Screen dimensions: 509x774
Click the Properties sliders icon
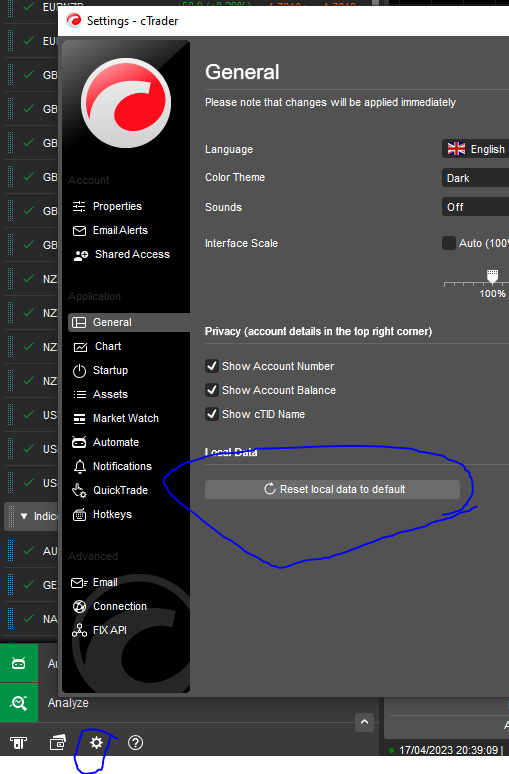click(x=79, y=206)
